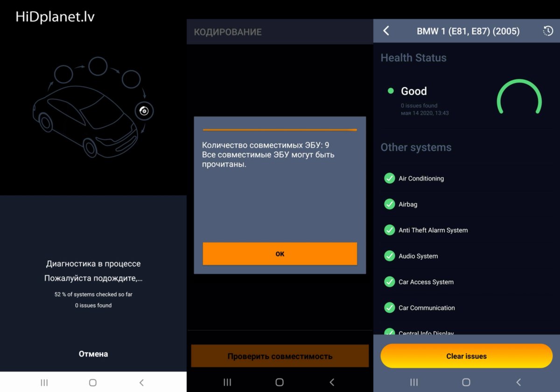Click Проверить совместимость button
The width and height of the screenshot is (560, 392).
(280, 356)
